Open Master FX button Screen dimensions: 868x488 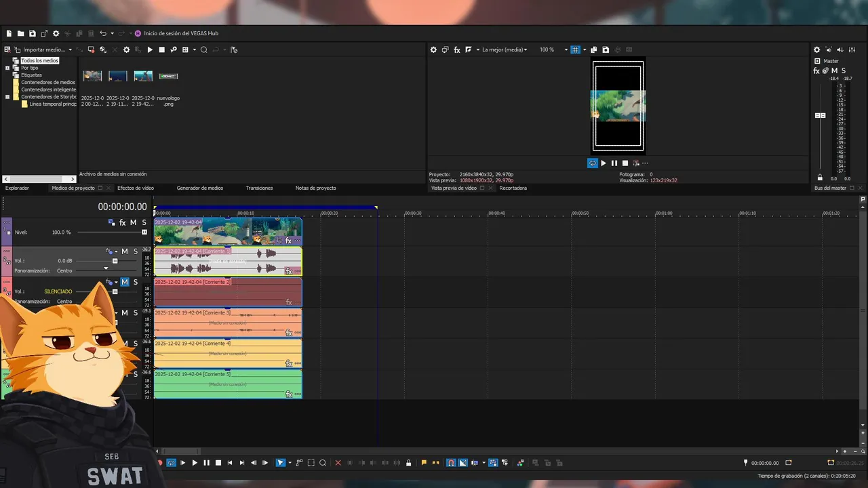(x=816, y=70)
